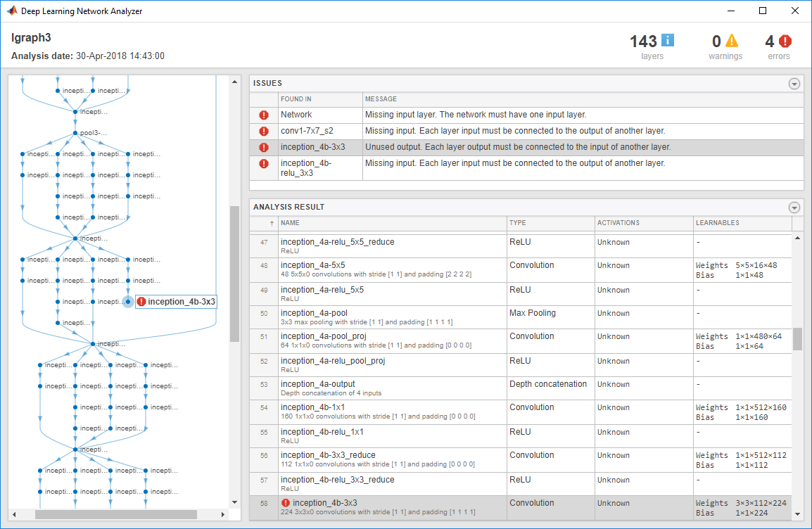
Task: Collapse the Issues panel
Action: pyautogui.click(x=794, y=84)
